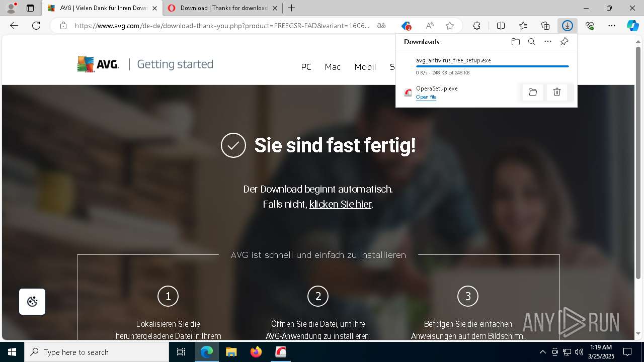This screenshot has width=644, height=362.
Task: Open the Mac menu item
Action: [333, 67]
